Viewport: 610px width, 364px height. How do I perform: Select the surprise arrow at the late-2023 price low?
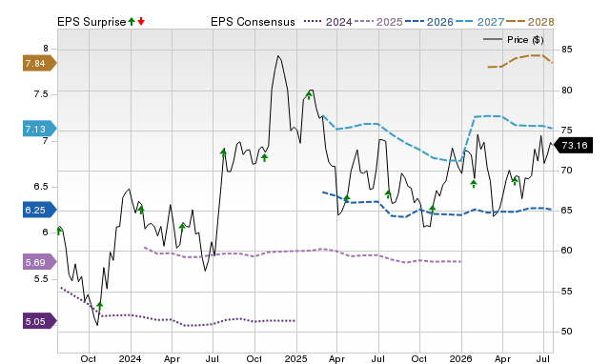(99, 306)
